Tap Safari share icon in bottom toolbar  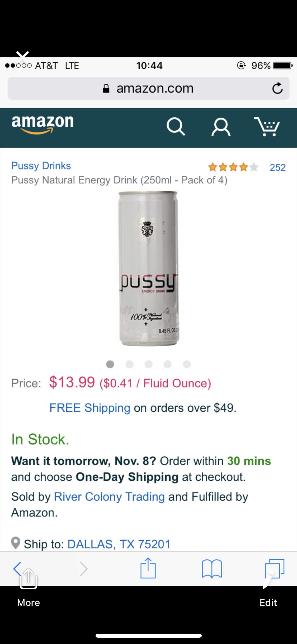[148, 568]
